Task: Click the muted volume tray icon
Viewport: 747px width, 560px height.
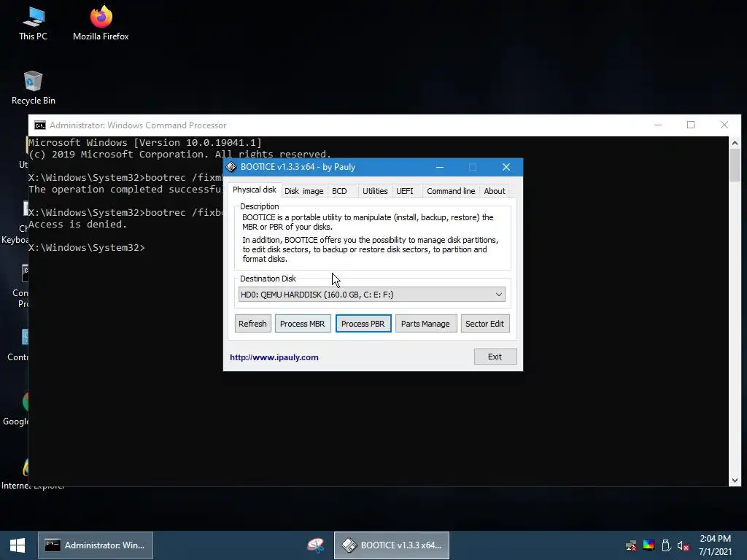Action: pyautogui.click(x=683, y=545)
